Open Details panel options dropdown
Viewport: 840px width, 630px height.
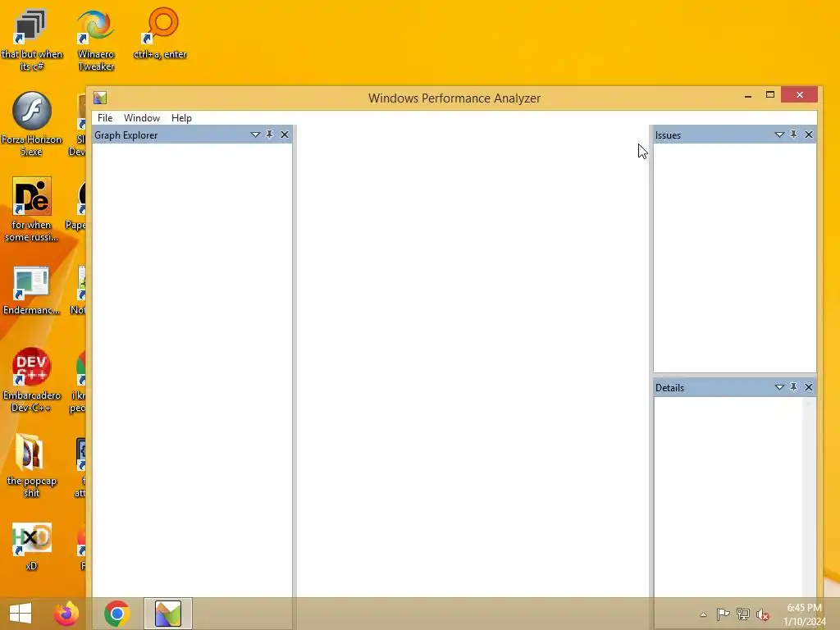779,387
